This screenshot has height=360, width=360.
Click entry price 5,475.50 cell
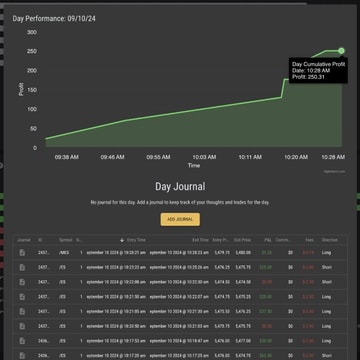(222, 311)
